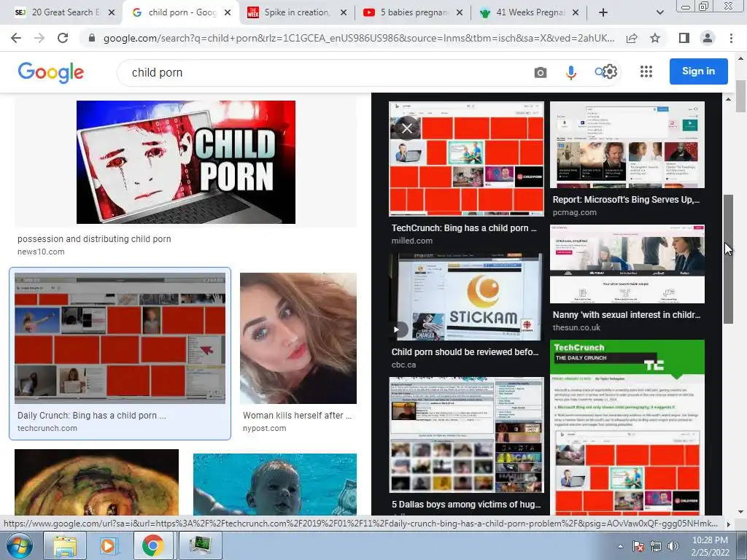The width and height of the screenshot is (747, 560).
Task: Open the volume speaker tray icon
Action: (x=673, y=546)
